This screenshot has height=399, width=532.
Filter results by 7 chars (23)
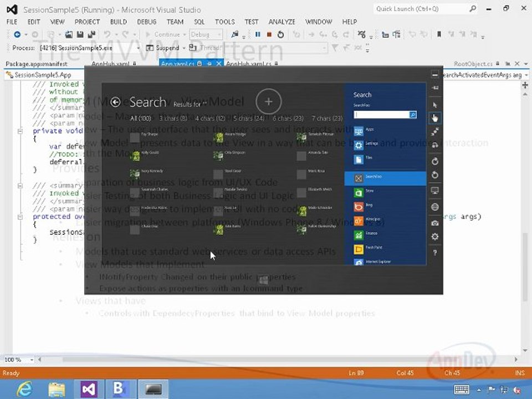click(x=327, y=119)
